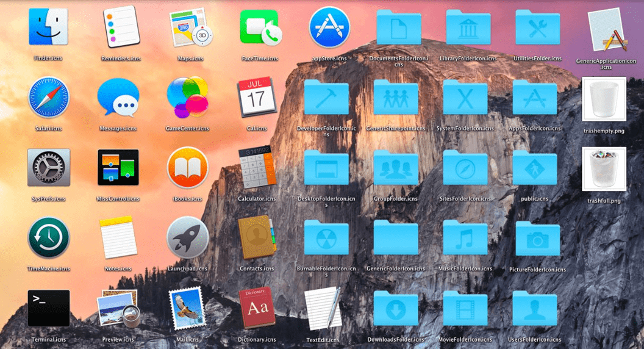Select the Calculator.icns icon
The image size is (644, 349).
257,167
